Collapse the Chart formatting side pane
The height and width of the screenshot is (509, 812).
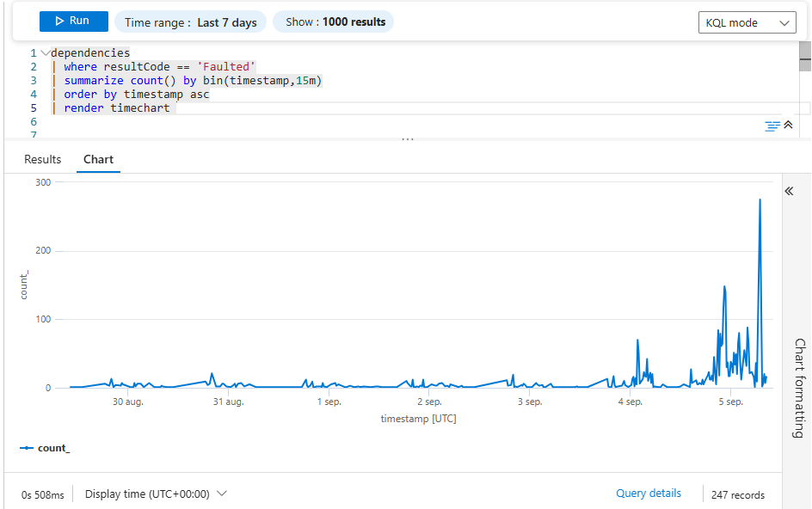pos(789,191)
